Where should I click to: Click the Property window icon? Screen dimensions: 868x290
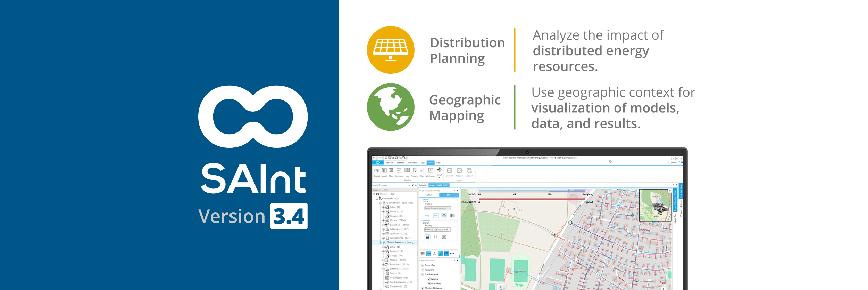pos(415,171)
